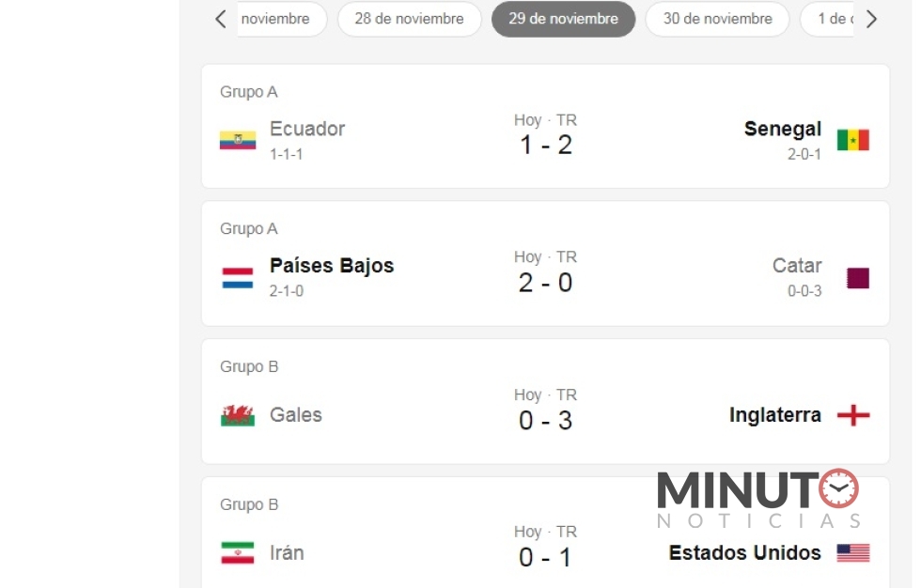Image resolution: width=921 pixels, height=588 pixels.
Task: Click the Catar flag icon
Action: point(857,278)
